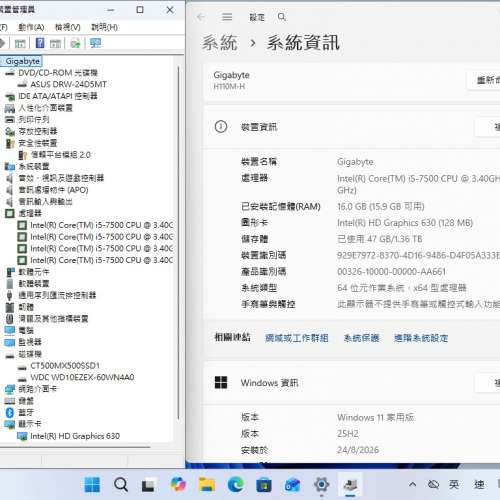The height and width of the screenshot is (500, 500).
Task: Open the 說明(H) Help menu
Action: click(x=104, y=27)
